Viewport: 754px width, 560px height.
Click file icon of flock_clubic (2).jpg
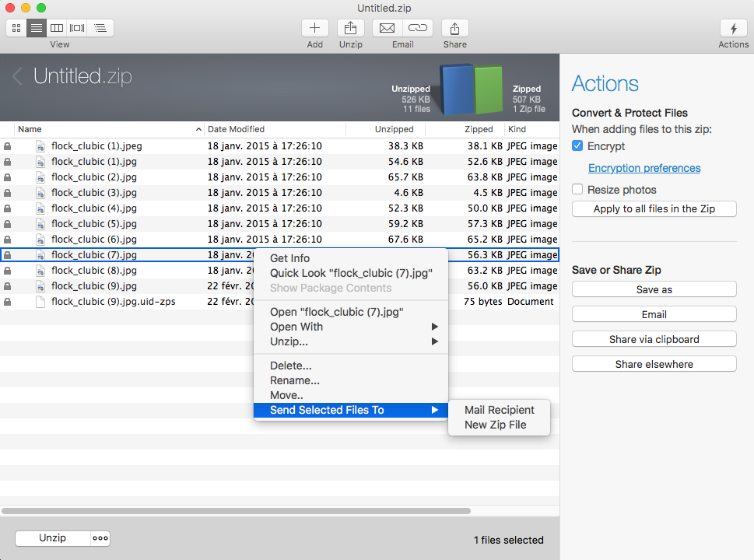[x=40, y=177]
